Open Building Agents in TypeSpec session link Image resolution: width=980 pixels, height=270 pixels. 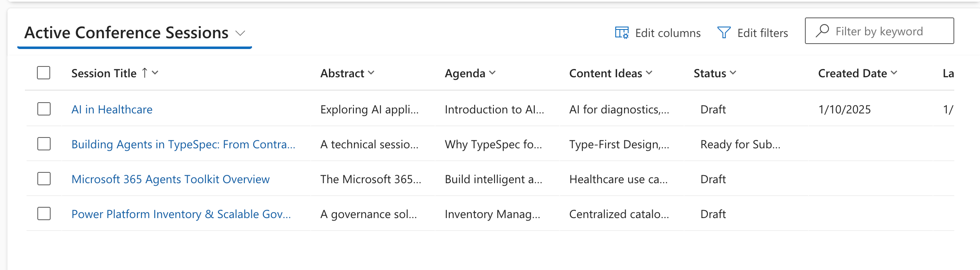coord(183,145)
